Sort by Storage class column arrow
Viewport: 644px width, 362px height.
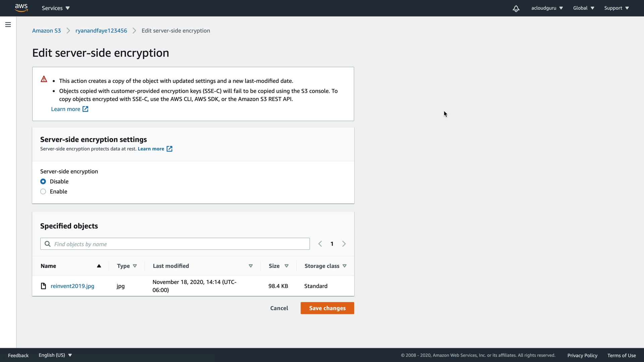(x=344, y=266)
